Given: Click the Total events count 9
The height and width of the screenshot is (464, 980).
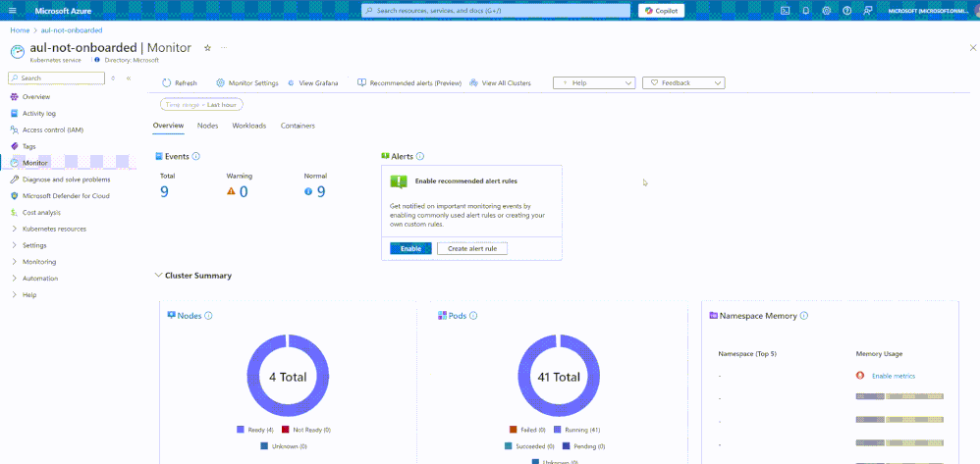Looking at the screenshot, I should pyautogui.click(x=164, y=191).
